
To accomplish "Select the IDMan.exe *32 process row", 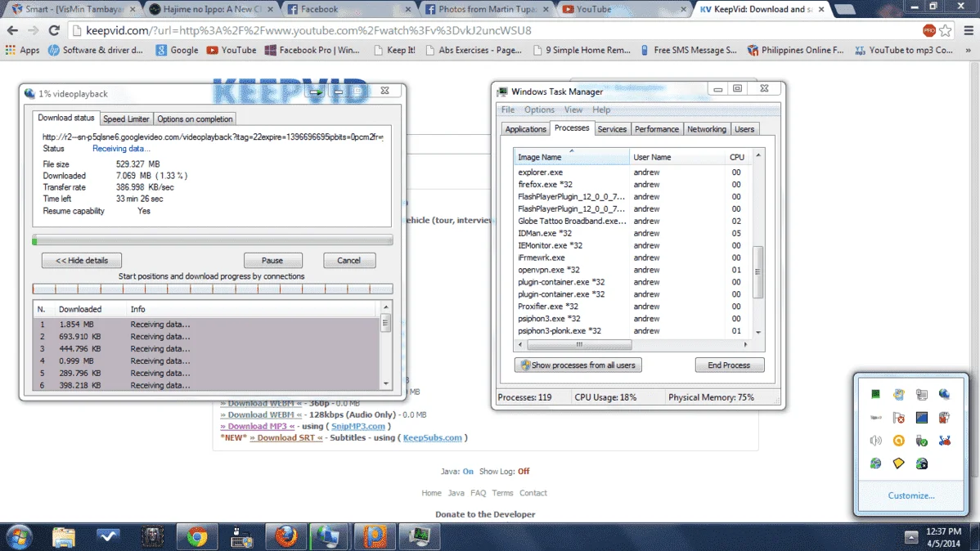I will click(x=632, y=233).
